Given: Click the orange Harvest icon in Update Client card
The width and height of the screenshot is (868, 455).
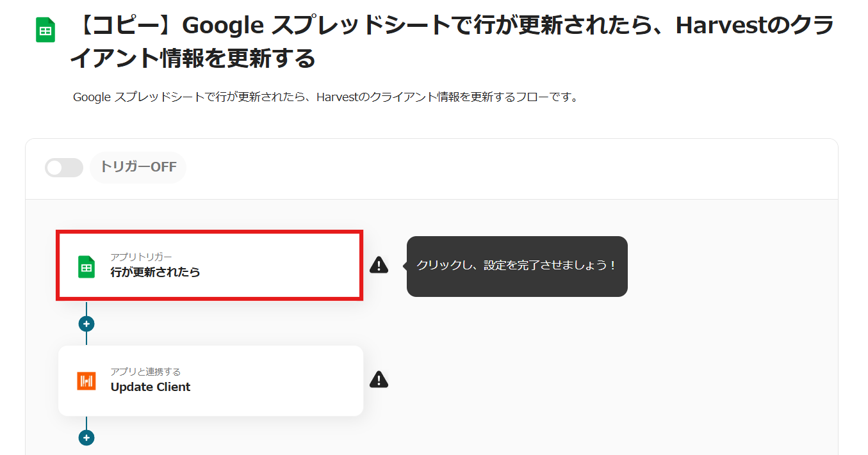Looking at the screenshot, I should [x=86, y=381].
